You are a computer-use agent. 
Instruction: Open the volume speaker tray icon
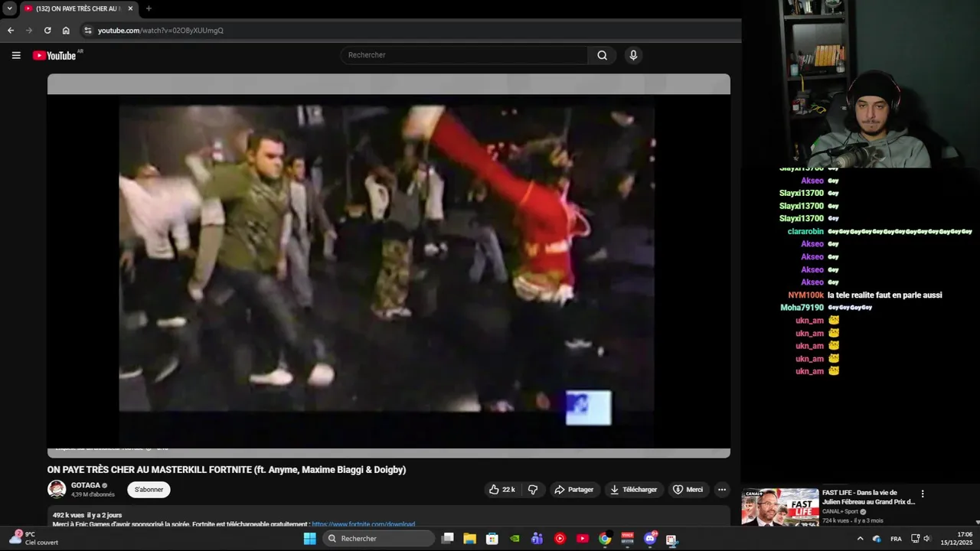(x=926, y=539)
